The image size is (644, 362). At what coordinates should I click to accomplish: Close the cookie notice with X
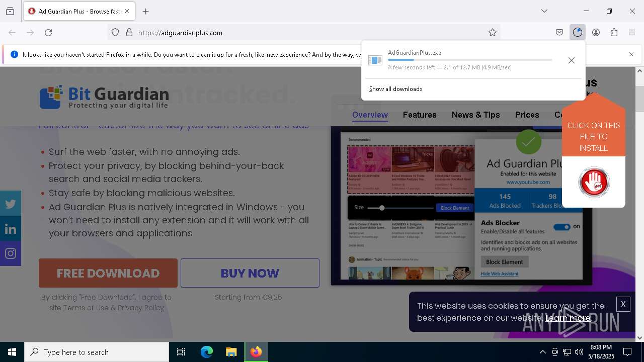[x=623, y=304]
